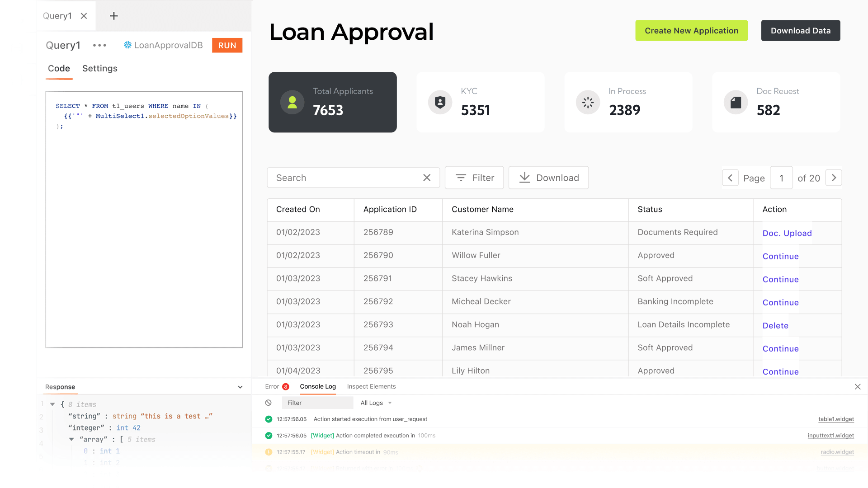Select the KYC shield icon
The width and height of the screenshot is (868, 488).
tap(440, 102)
